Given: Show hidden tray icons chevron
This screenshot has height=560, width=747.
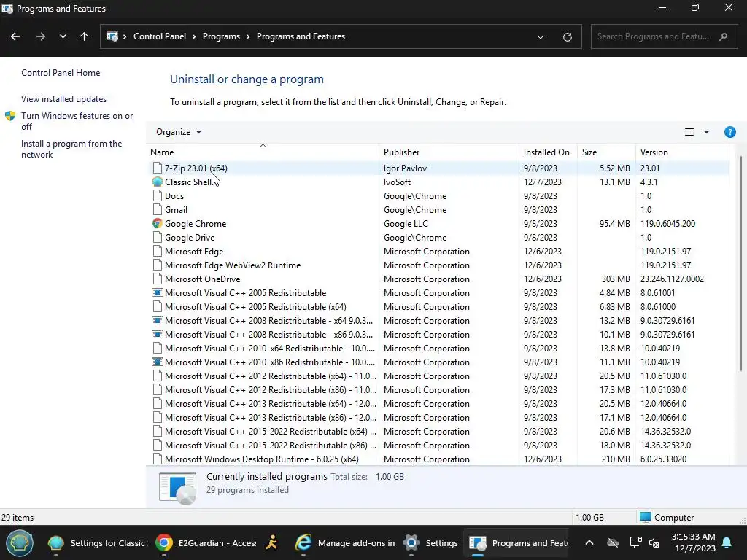Looking at the screenshot, I should coord(589,542).
